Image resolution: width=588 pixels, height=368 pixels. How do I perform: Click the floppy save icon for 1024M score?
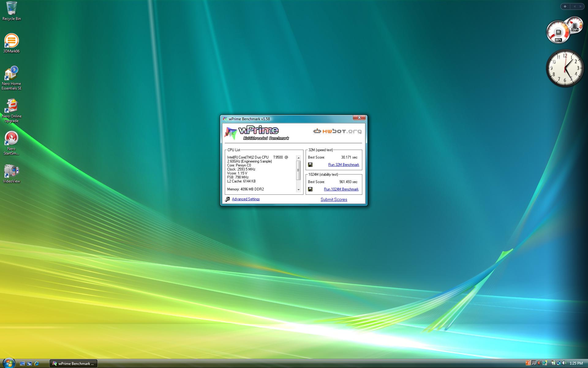click(x=310, y=189)
